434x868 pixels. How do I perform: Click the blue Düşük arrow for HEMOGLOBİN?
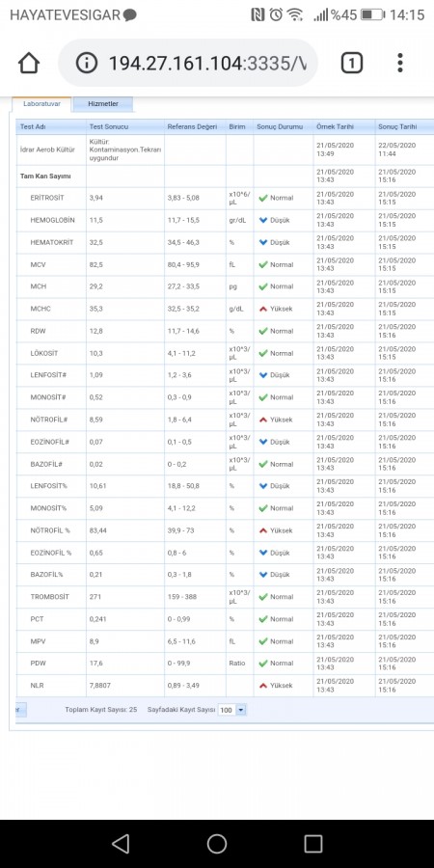pos(263,220)
